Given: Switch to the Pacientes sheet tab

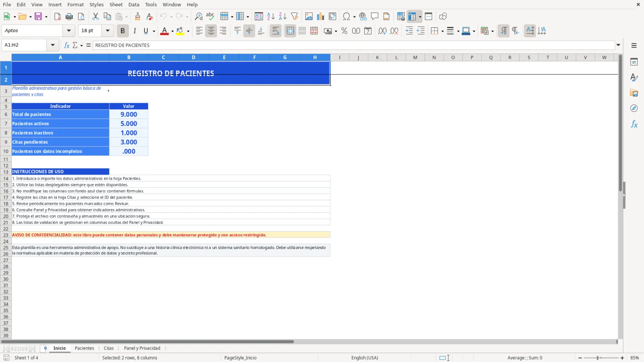Looking at the screenshot, I should point(85,348).
